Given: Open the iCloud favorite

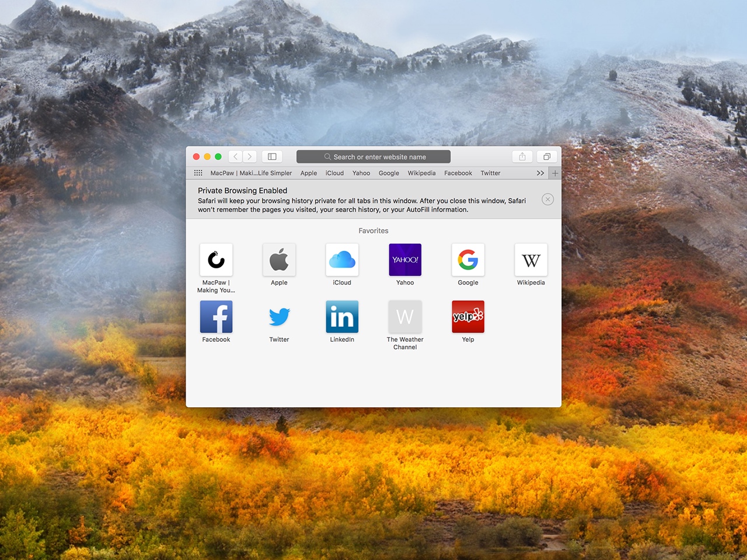Looking at the screenshot, I should point(342,260).
